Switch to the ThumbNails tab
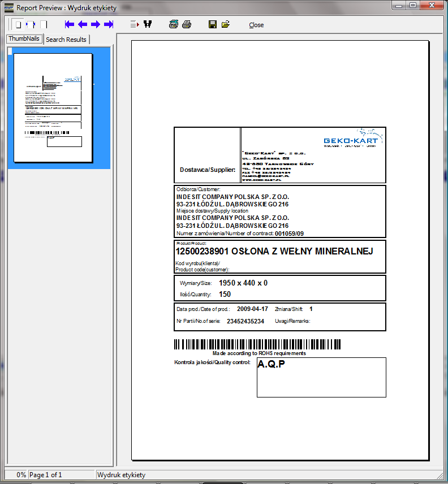This screenshot has width=448, height=484. click(24, 39)
